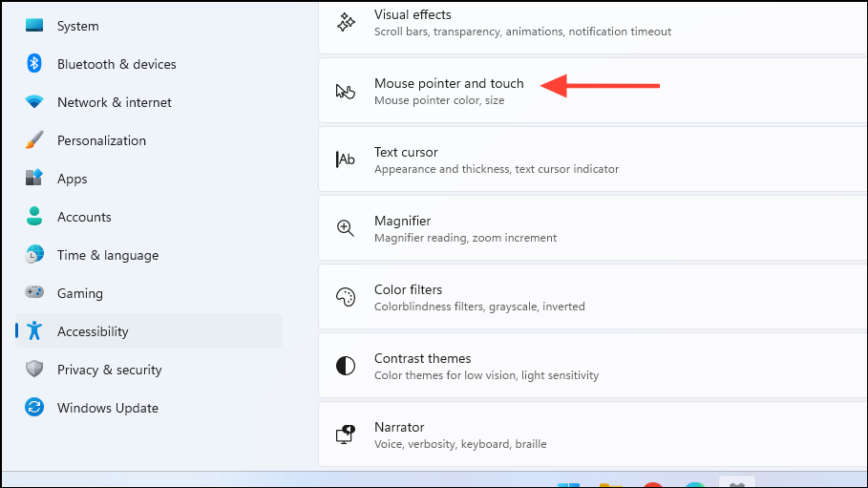Open Privacy & security settings

point(150,370)
